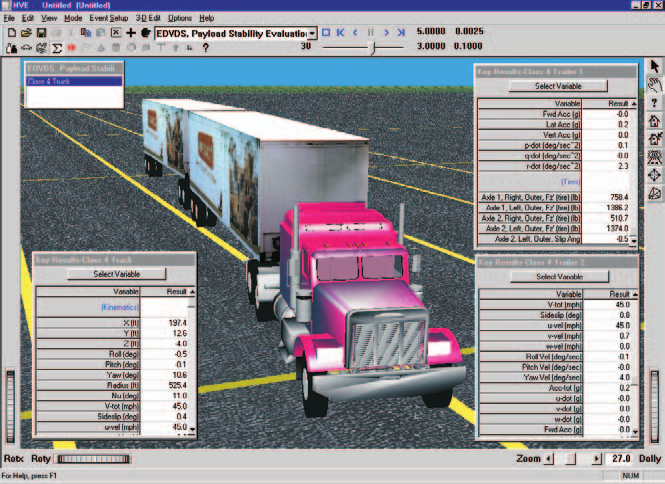Click Select Variable in Trailer 2 panel
The image size is (665, 484).
[559, 277]
